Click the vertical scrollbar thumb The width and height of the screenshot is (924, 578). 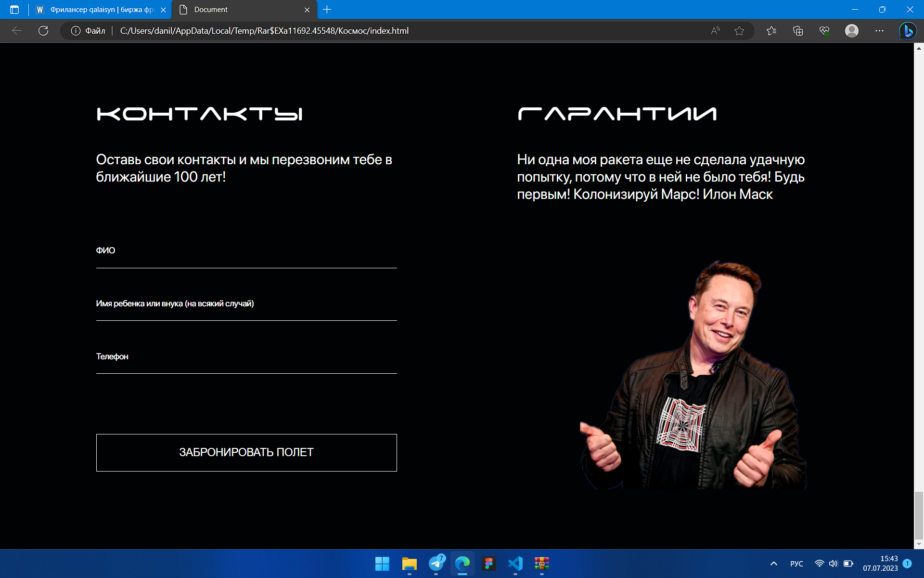[x=919, y=515]
